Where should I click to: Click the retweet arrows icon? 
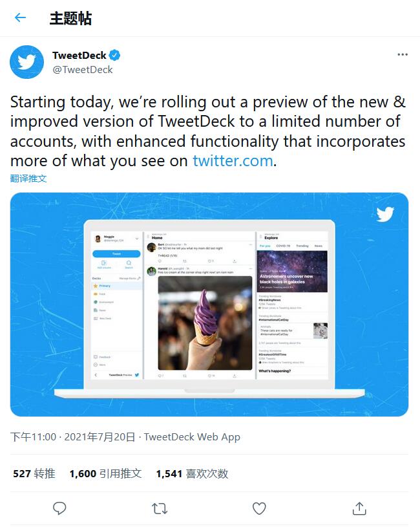tap(159, 508)
